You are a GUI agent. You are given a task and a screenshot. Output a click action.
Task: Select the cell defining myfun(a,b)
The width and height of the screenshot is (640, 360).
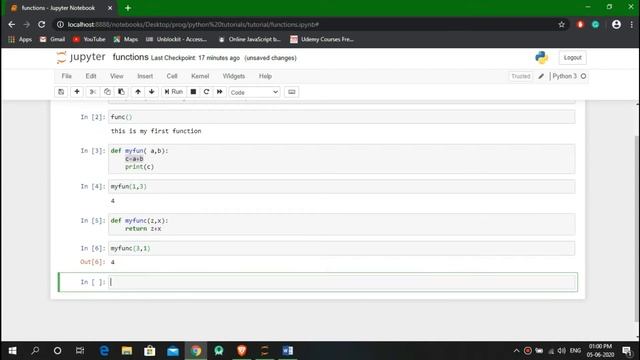coord(342,159)
